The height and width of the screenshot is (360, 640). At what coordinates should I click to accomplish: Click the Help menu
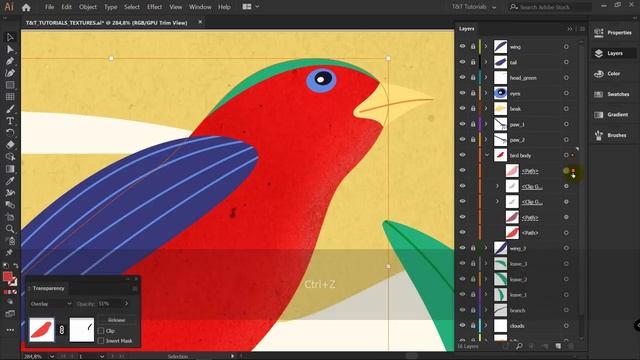point(224,7)
